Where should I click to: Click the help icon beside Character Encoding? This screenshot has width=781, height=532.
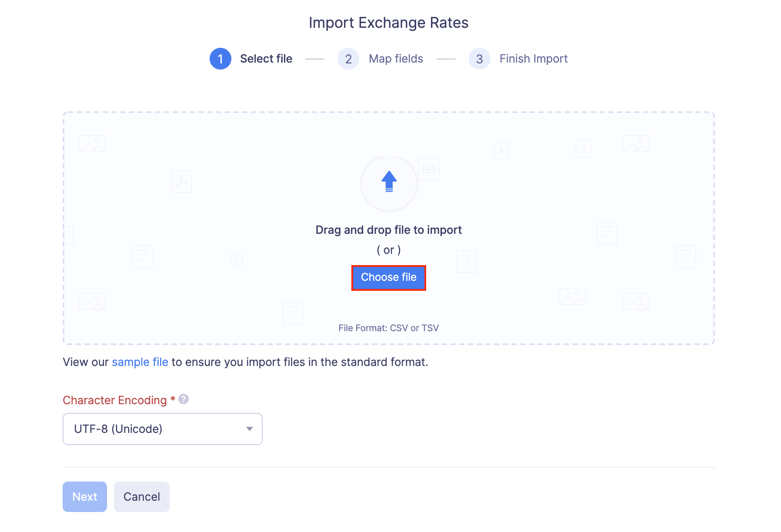(183, 399)
